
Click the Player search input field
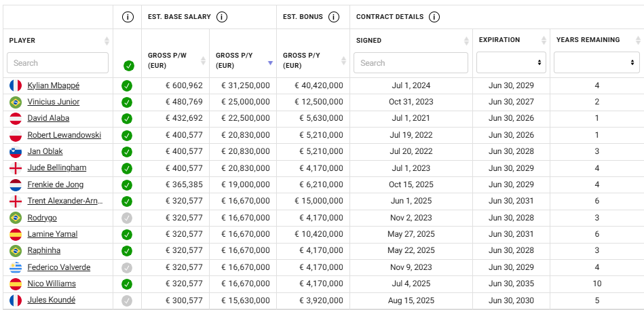tap(58, 63)
